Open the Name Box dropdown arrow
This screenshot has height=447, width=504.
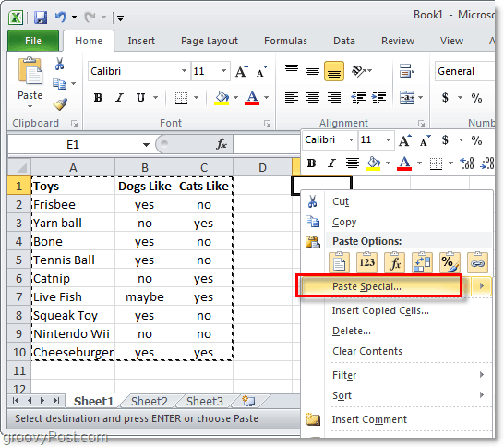[x=146, y=145]
